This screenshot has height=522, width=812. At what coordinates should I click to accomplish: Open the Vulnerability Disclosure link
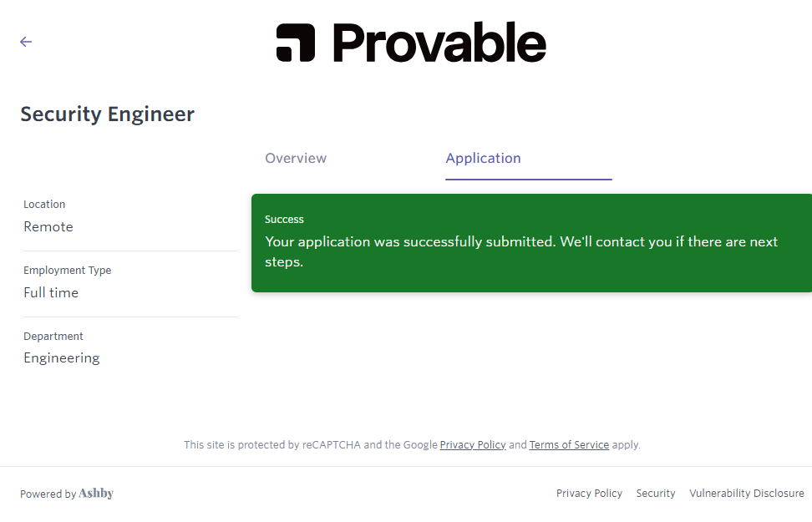746,494
